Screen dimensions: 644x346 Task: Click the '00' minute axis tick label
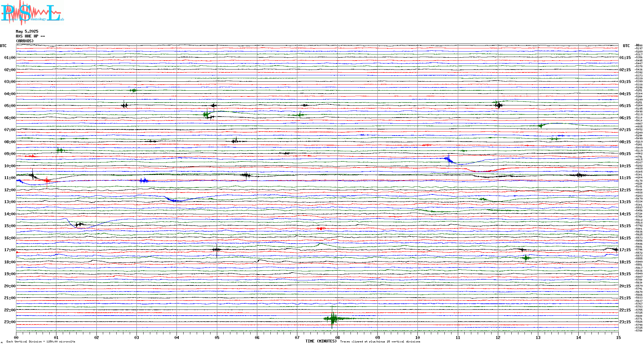coord(16,337)
